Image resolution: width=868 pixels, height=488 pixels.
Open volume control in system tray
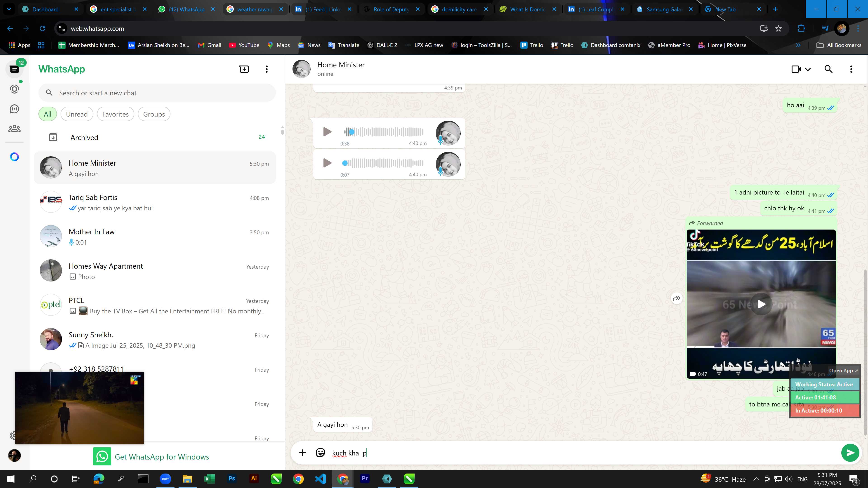point(788,479)
